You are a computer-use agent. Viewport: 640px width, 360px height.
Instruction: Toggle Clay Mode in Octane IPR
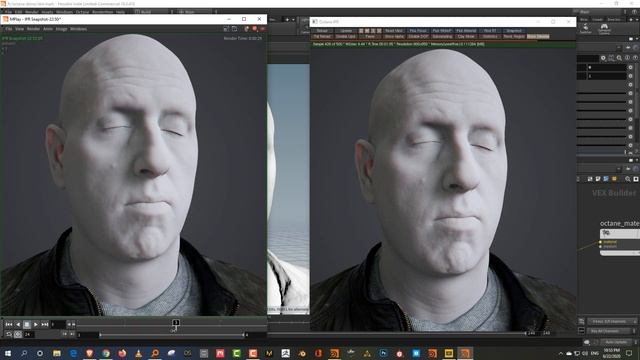click(x=466, y=36)
